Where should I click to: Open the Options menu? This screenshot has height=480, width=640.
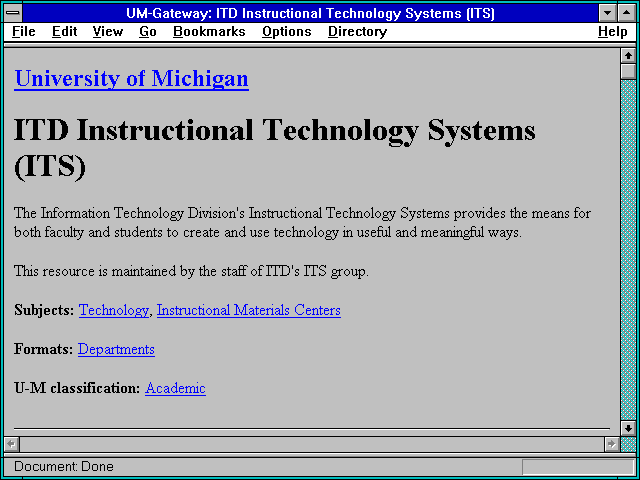pyautogui.click(x=287, y=32)
